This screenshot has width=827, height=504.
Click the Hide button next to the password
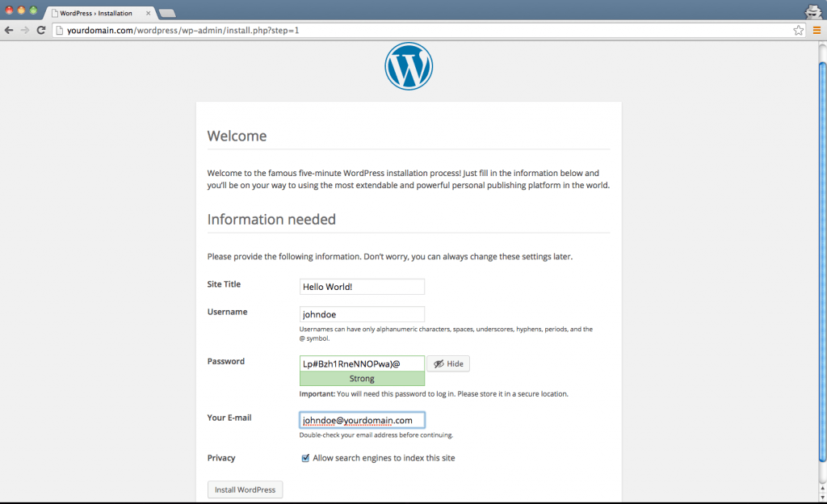447,363
